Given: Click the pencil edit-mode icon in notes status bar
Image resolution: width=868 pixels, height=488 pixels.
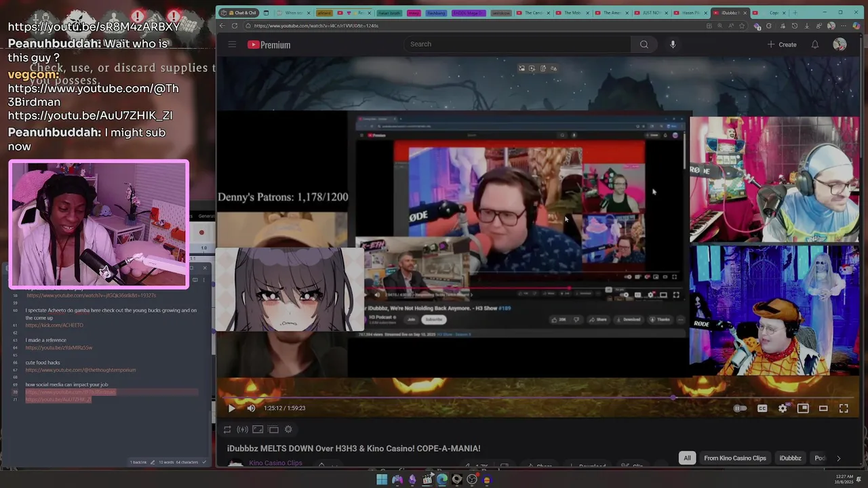Looking at the screenshot, I should pos(153,462).
